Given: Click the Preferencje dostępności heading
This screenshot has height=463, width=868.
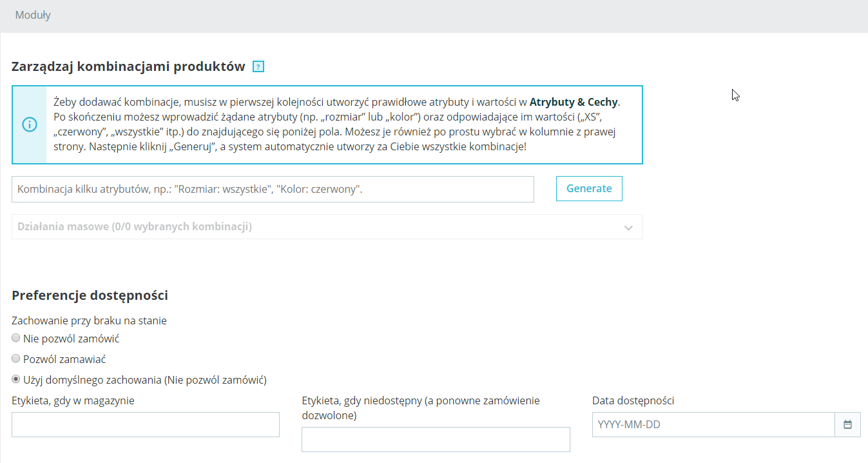Looking at the screenshot, I should coord(90,295).
